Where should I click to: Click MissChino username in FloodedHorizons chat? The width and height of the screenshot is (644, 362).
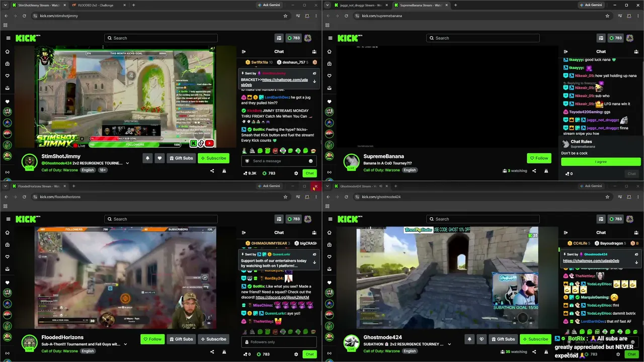coord(263,305)
